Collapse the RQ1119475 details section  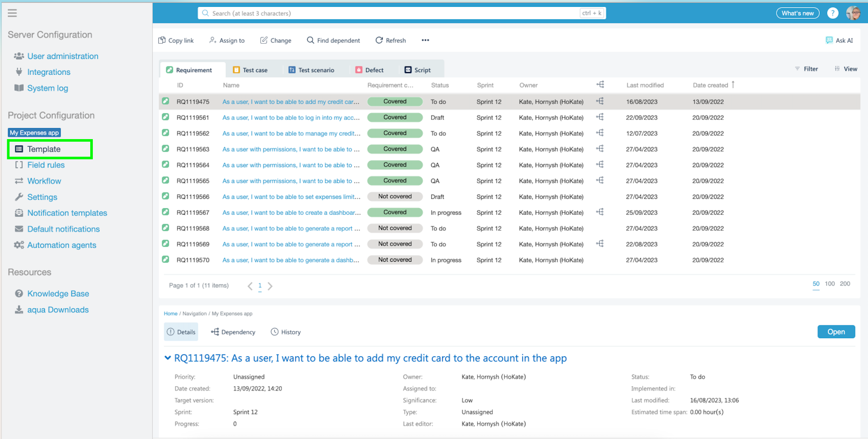tap(168, 358)
